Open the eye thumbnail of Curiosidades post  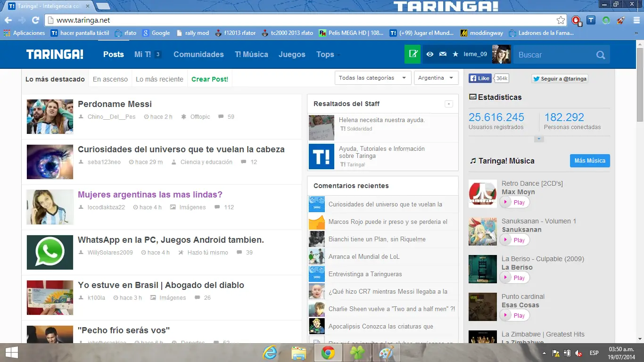click(x=50, y=162)
